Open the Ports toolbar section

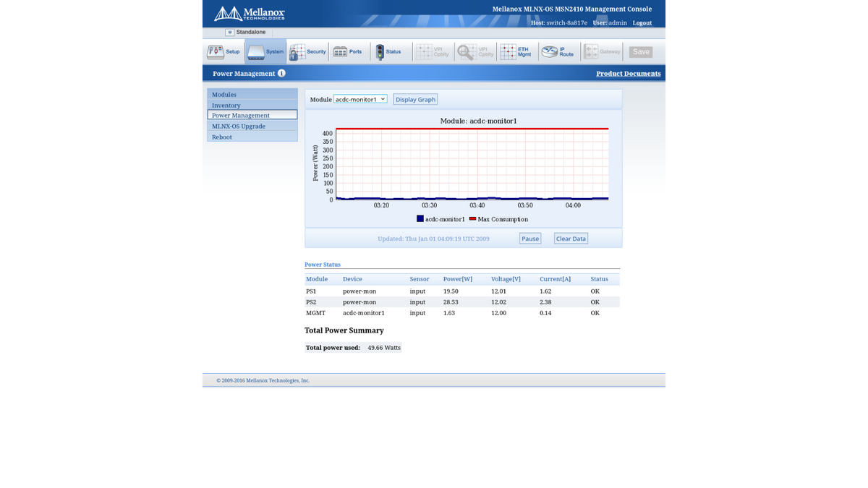coord(348,51)
